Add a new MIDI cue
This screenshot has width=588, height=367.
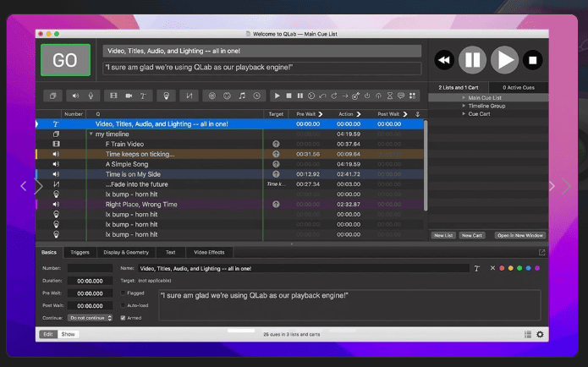[x=227, y=96]
